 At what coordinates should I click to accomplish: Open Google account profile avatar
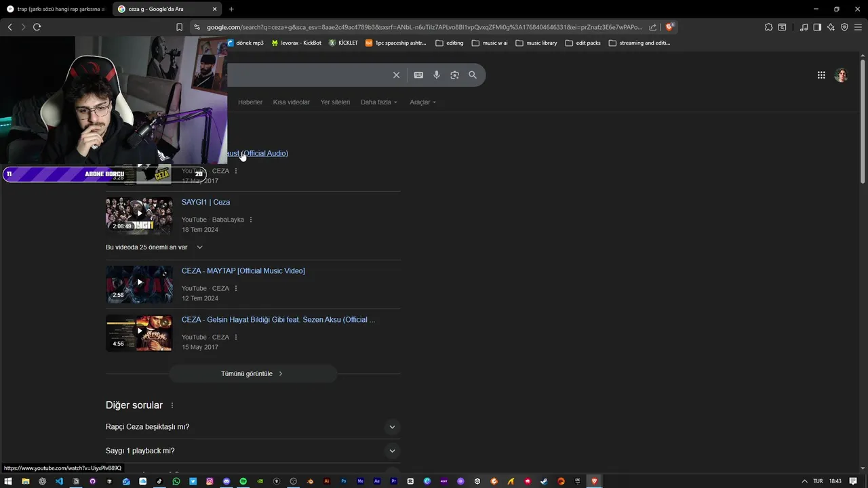(842, 75)
